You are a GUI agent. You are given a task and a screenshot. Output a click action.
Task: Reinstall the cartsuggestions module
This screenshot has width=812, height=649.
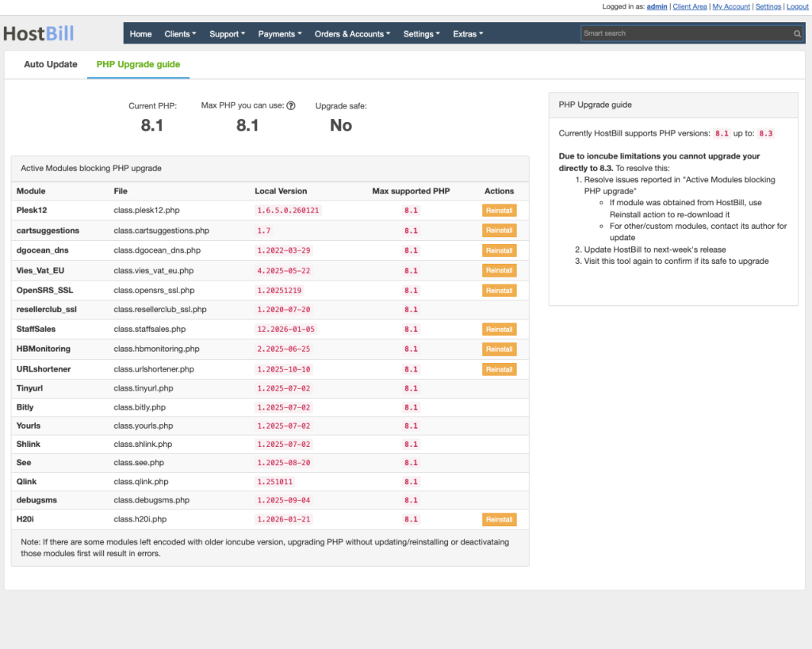(x=499, y=231)
